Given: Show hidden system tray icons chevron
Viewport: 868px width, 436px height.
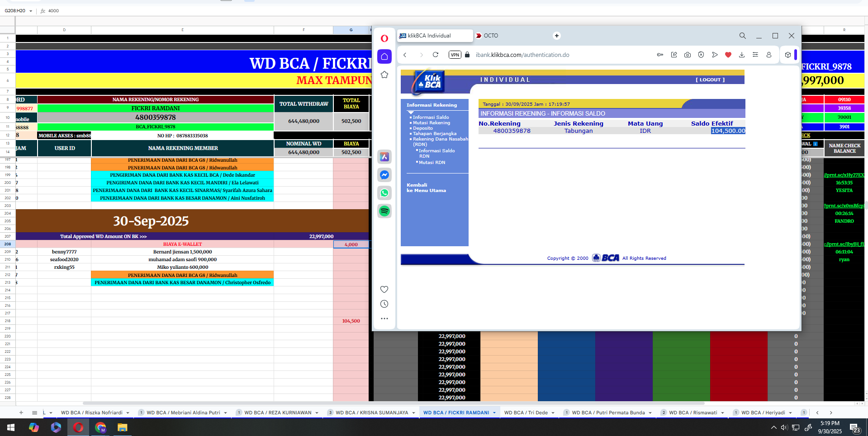Looking at the screenshot, I should click(773, 427).
